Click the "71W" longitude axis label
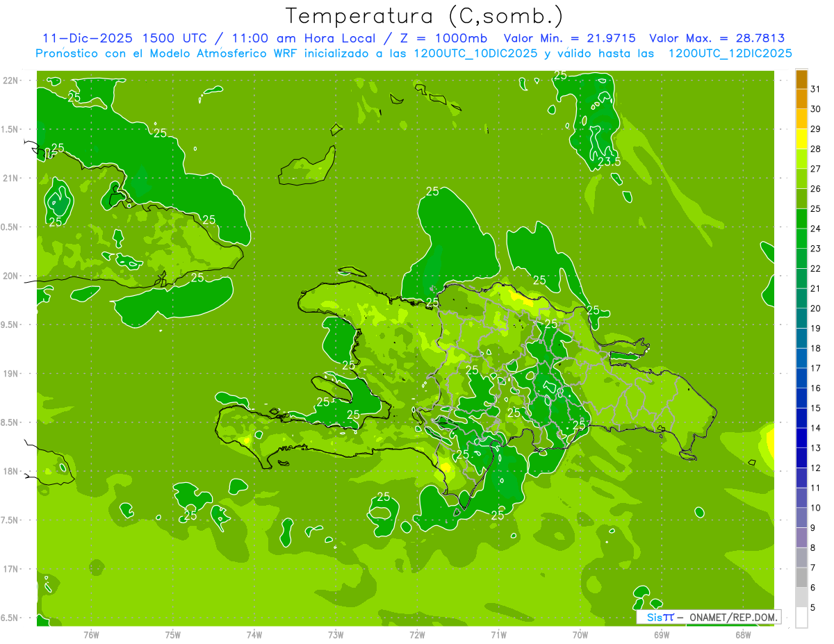The height and width of the screenshot is (644, 834). point(498,635)
